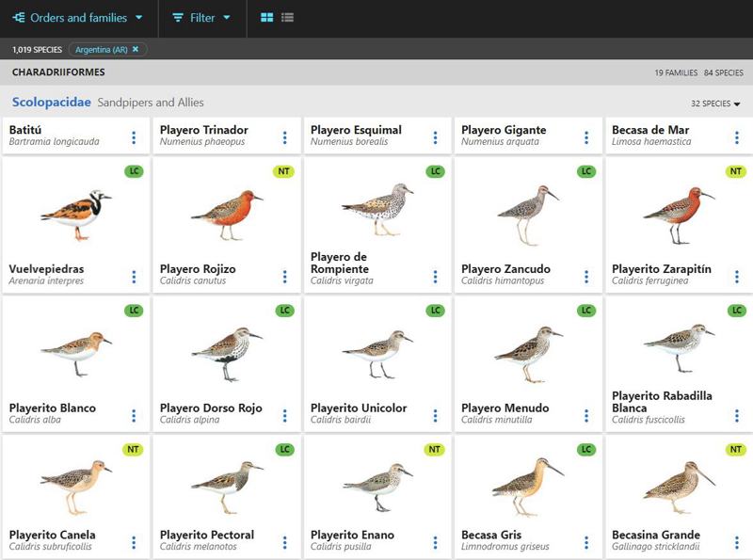Image resolution: width=753 pixels, height=560 pixels.
Task: Click three-dot menu on Vuelvepiedras card
Action: click(x=134, y=277)
